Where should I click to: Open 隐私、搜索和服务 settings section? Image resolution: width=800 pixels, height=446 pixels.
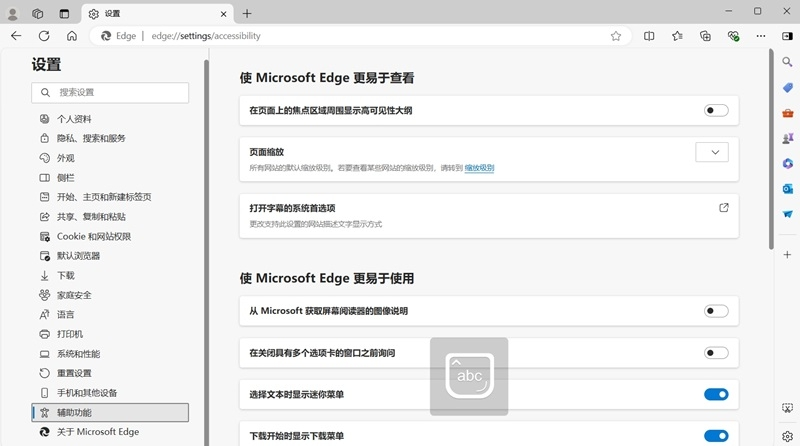pyautogui.click(x=110, y=138)
